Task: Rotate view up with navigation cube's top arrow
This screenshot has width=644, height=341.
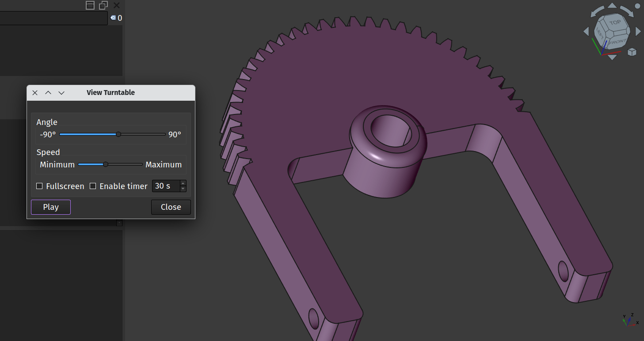Action: [612, 6]
